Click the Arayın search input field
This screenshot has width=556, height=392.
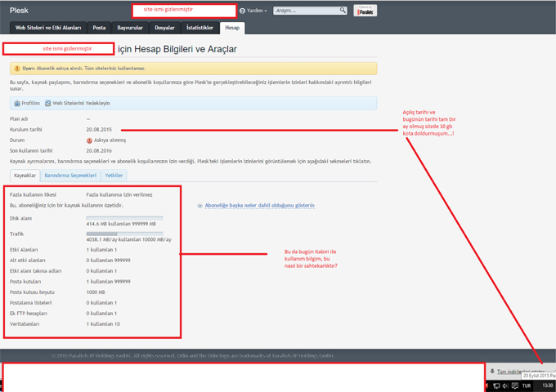click(x=304, y=11)
